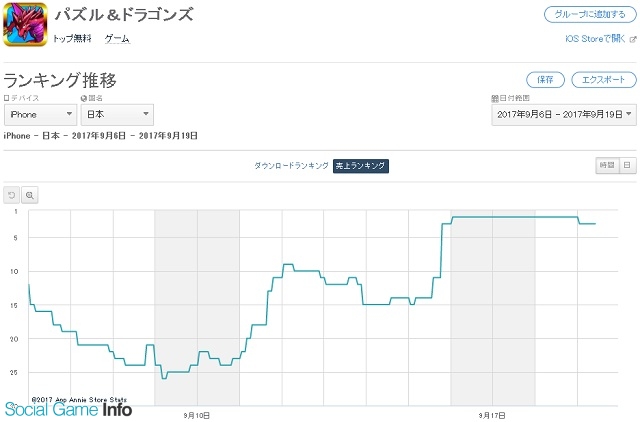The width and height of the screenshot is (640, 422).
Task: Click the グループに追加する button
Action: point(590,14)
